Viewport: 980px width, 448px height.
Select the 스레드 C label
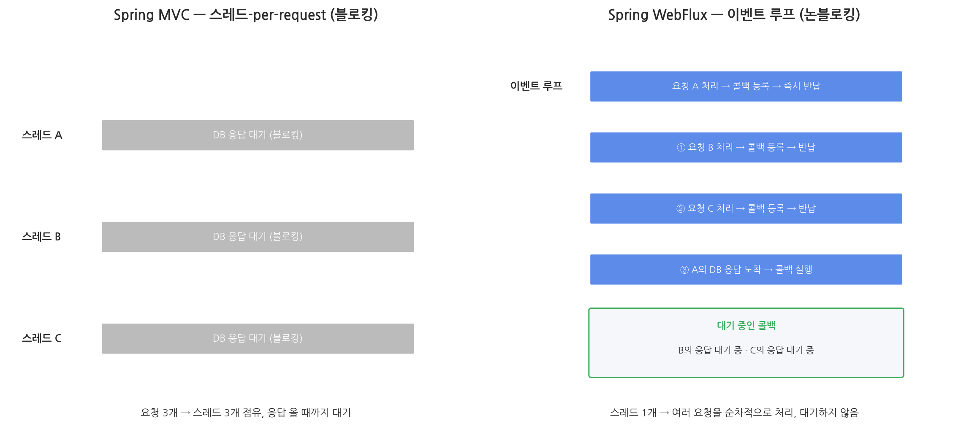click(42, 338)
